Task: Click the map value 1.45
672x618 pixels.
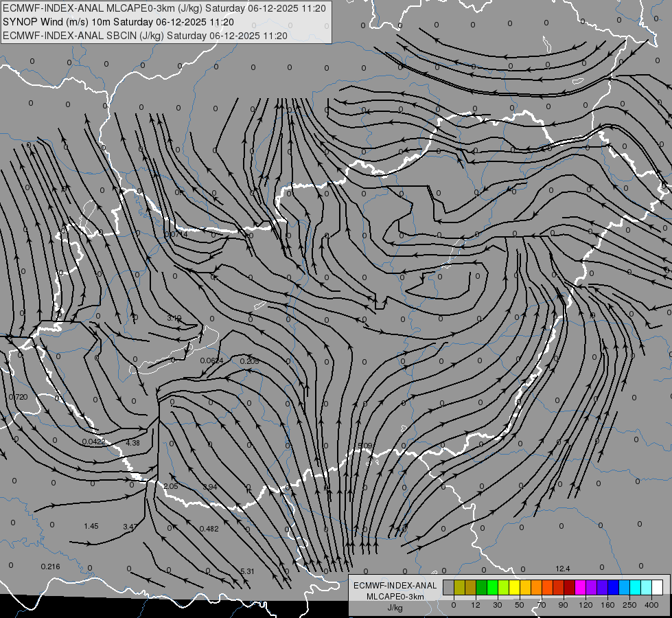Action: coord(91,526)
